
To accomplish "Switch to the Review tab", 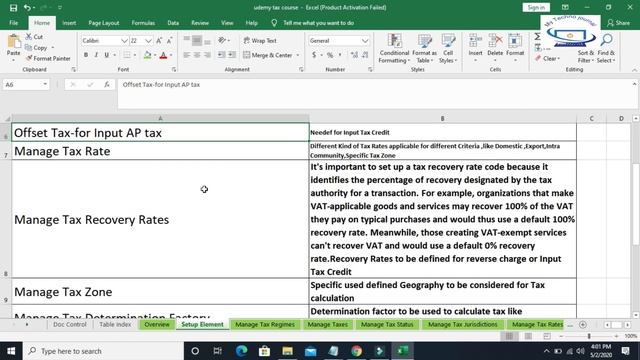I will pyautogui.click(x=200, y=23).
